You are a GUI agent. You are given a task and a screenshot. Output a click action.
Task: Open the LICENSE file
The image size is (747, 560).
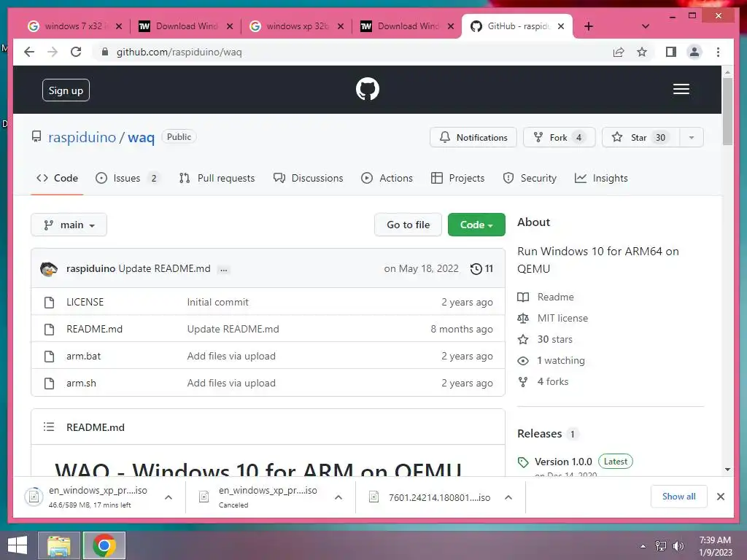point(85,302)
